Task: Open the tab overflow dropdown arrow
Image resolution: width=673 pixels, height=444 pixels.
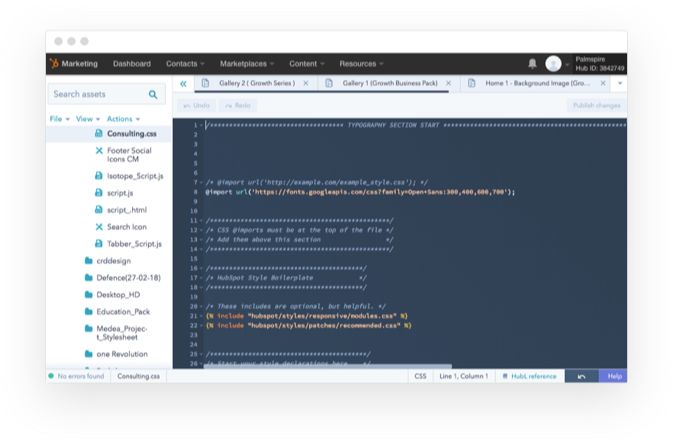Action: click(x=620, y=84)
